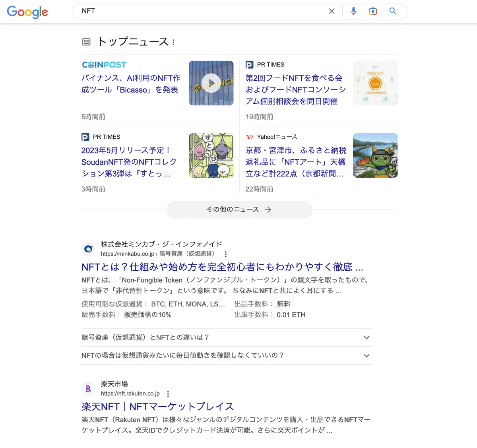This screenshot has width=477, height=448.
Task: Start voice search with microphone icon
Action: [x=353, y=11]
